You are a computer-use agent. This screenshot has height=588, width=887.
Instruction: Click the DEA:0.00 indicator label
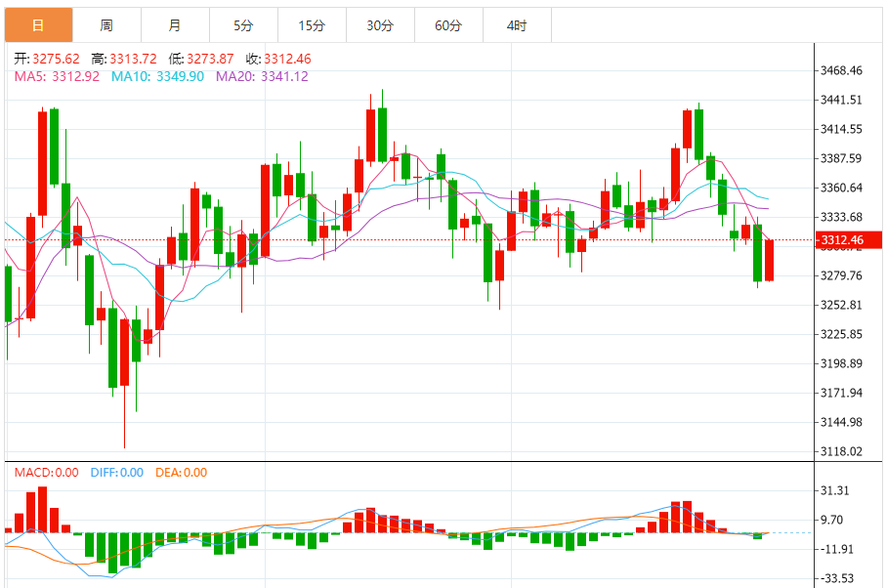[182, 473]
